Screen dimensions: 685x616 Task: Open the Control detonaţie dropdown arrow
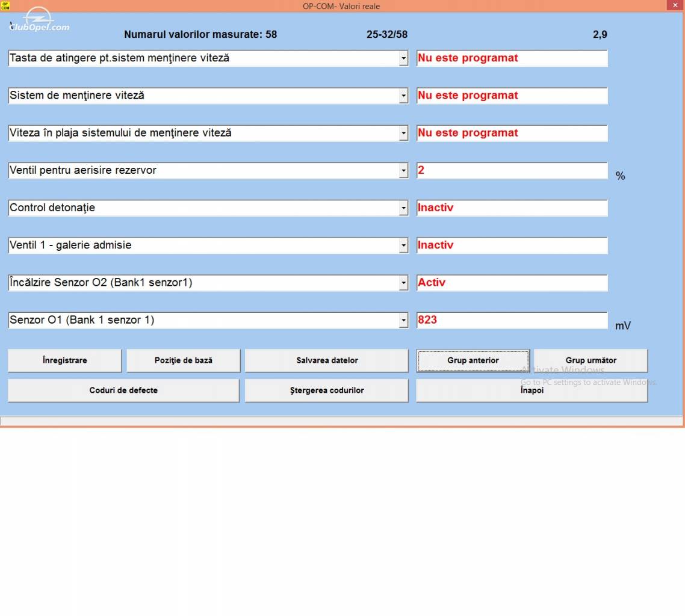(403, 208)
